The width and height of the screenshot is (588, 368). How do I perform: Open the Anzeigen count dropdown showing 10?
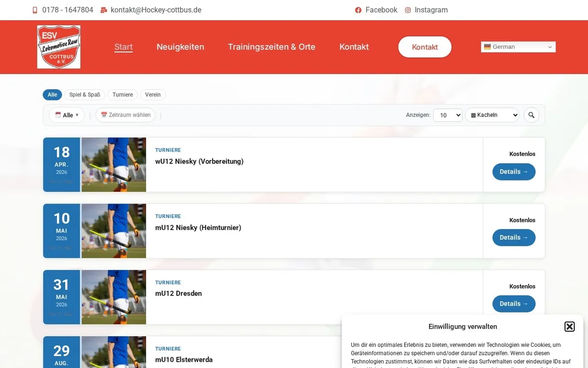[448, 115]
